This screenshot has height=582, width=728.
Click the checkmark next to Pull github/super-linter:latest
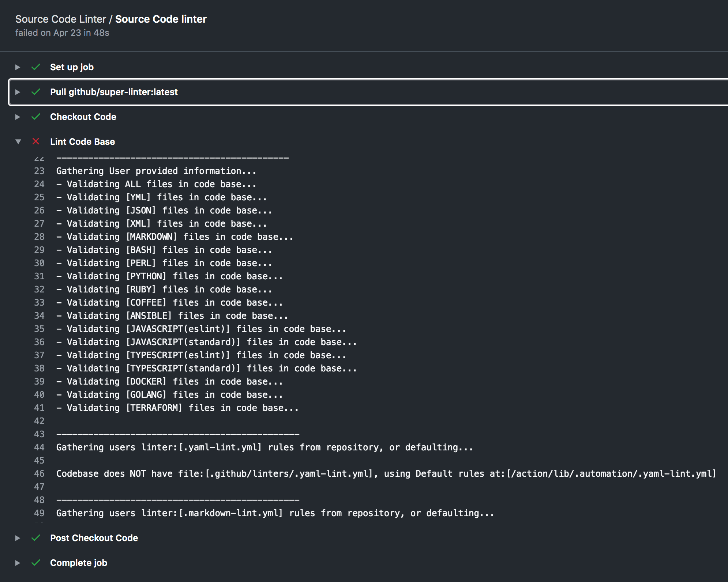(36, 92)
